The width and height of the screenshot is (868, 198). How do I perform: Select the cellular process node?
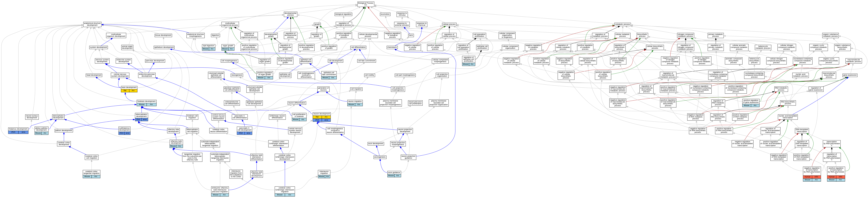[x=449, y=24]
